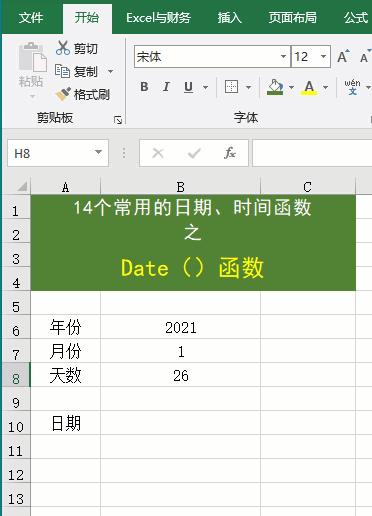This screenshot has width=372, height=516.
Task: Click the Cut scissors icon
Action: [x=62, y=48]
